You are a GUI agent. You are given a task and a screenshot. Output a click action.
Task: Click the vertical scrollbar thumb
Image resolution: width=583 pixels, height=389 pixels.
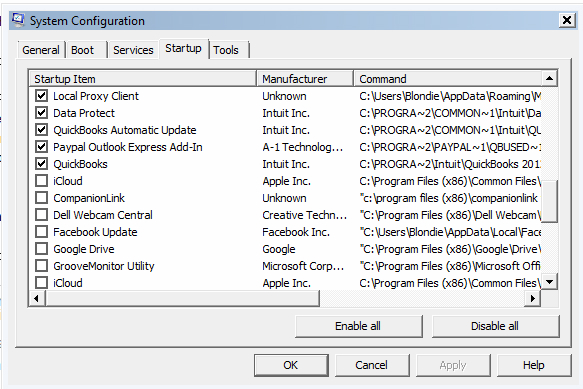(549, 201)
